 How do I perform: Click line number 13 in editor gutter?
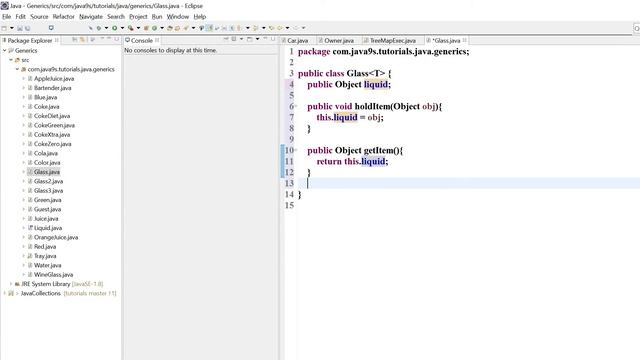(x=289, y=183)
